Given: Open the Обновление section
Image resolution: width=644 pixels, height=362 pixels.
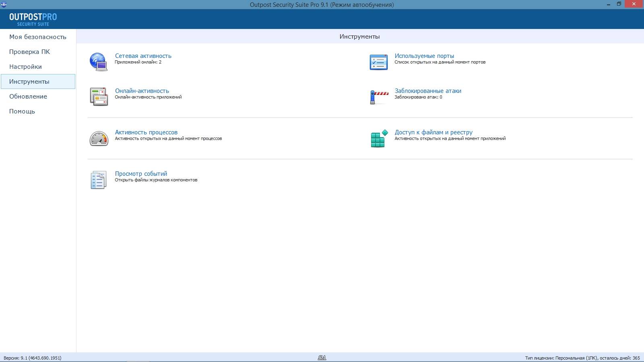Looking at the screenshot, I should pos(38,97).
